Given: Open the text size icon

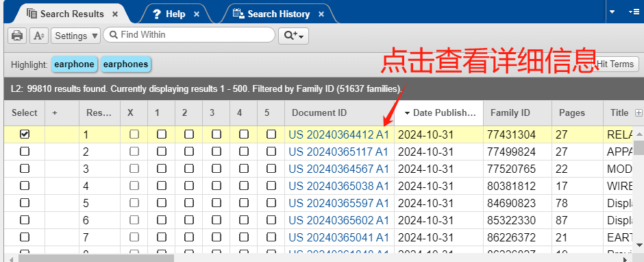Looking at the screenshot, I should (39, 36).
